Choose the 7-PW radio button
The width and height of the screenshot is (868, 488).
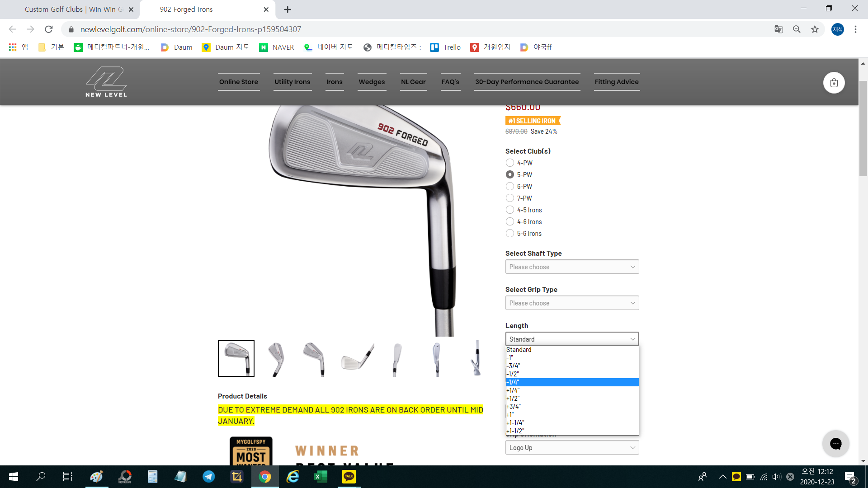point(510,198)
